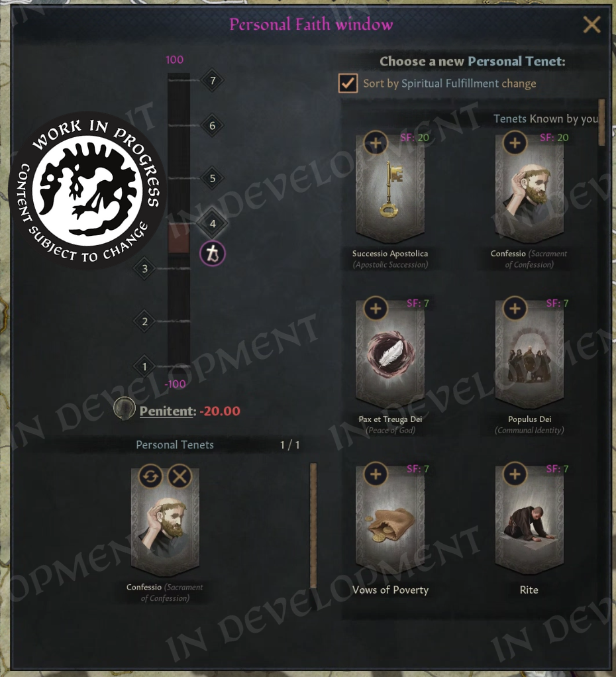Click the red fill of the spiritual fulfillment bar

[x=179, y=238]
